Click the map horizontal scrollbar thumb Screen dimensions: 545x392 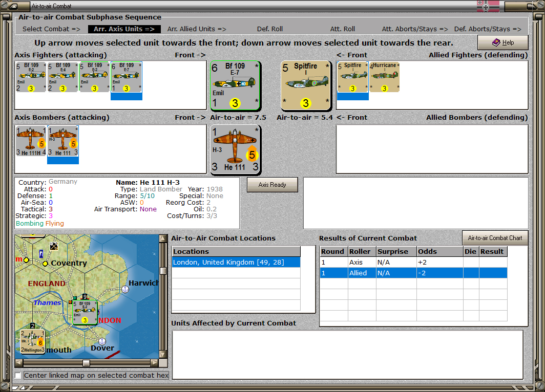pos(86,363)
